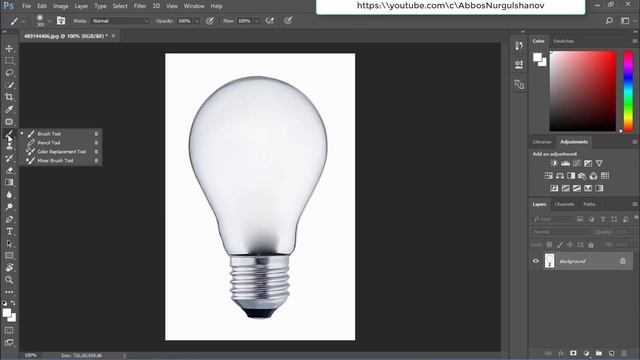Choose Mixer Brush Tool from flyout
The image size is (640, 360).
point(60,161)
